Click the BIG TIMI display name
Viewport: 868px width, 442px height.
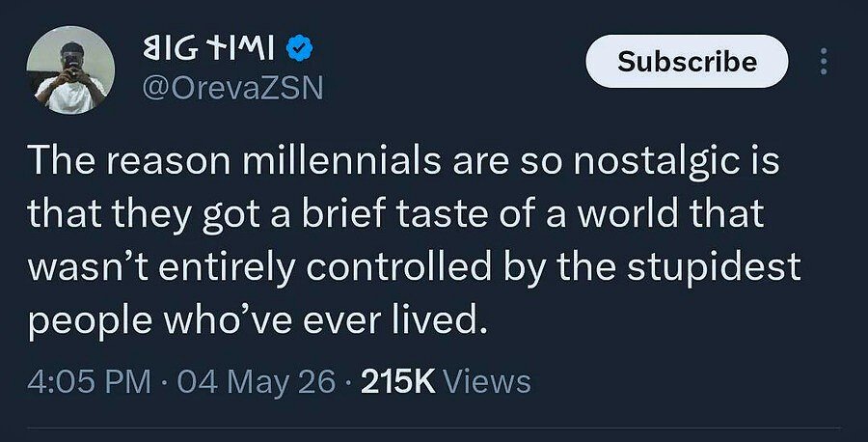pos(208,51)
